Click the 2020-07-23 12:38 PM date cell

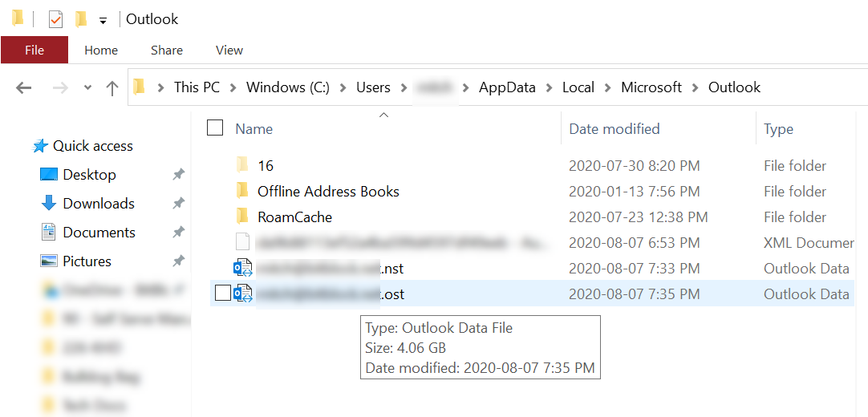click(639, 217)
